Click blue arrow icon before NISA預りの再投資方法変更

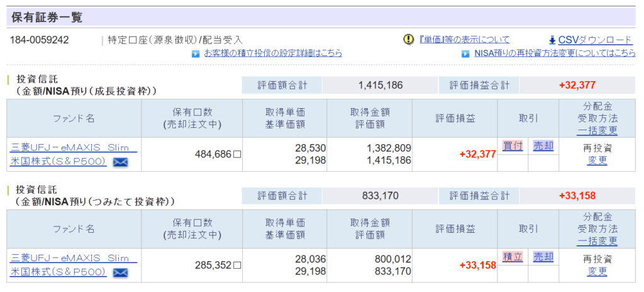click(x=465, y=53)
